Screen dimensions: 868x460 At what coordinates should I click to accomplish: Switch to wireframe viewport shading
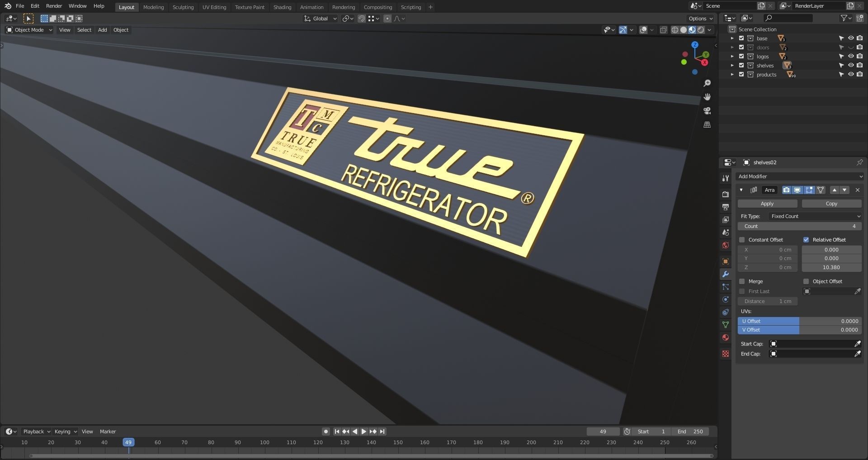(x=675, y=30)
